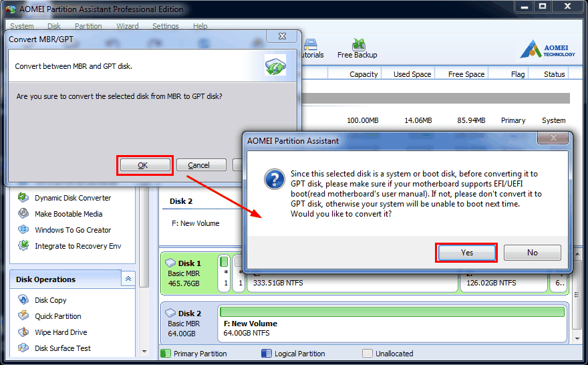588x365 pixels.
Task: Select Wipe Hard Drive operation
Action: (61, 332)
